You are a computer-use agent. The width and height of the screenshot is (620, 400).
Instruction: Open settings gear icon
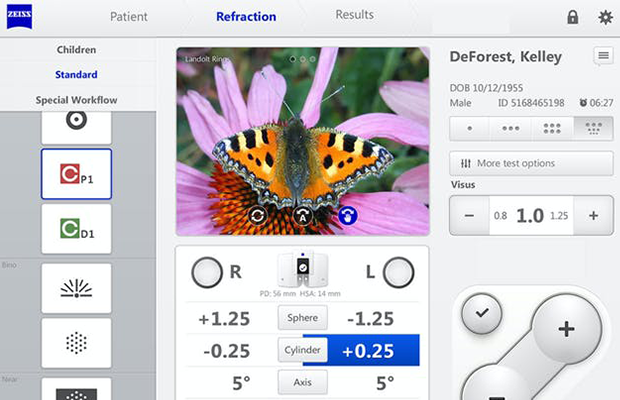pos(605,17)
